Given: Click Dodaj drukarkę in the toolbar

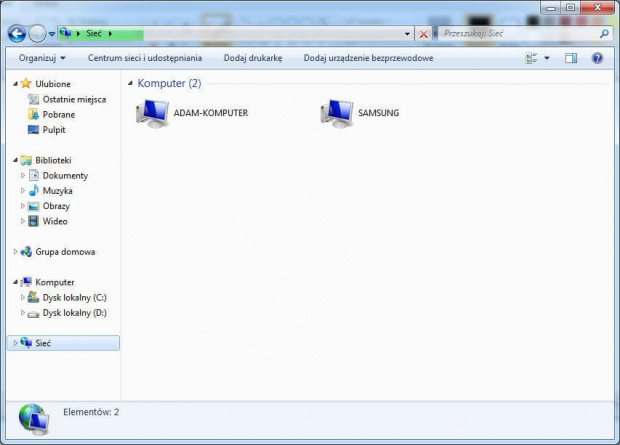Looking at the screenshot, I should [253, 58].
